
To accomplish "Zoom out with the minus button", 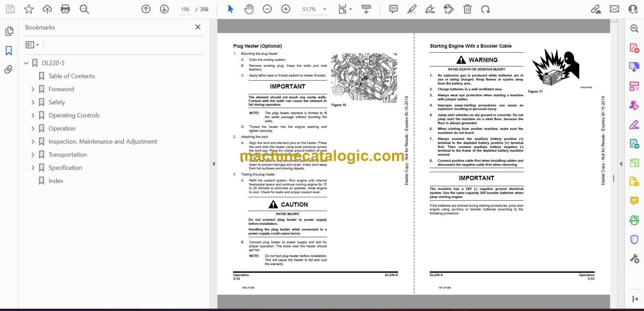I will click(x=267, y=9).
